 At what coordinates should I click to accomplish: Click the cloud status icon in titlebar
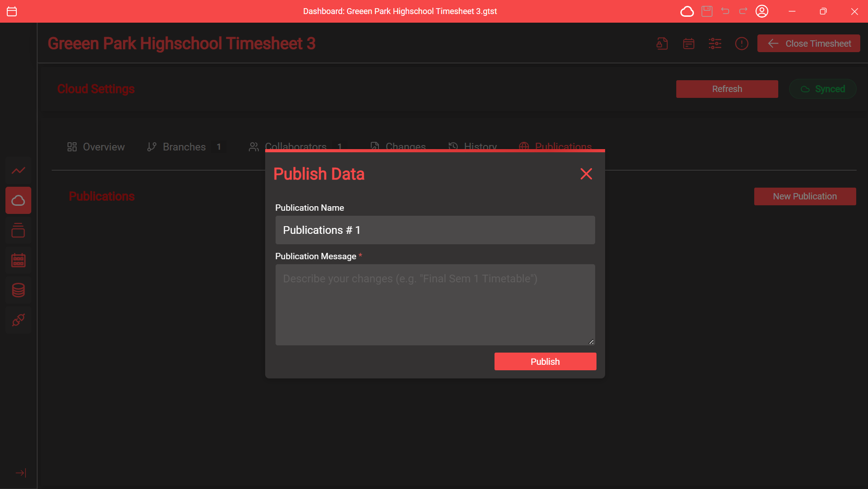tap(687, 11)
